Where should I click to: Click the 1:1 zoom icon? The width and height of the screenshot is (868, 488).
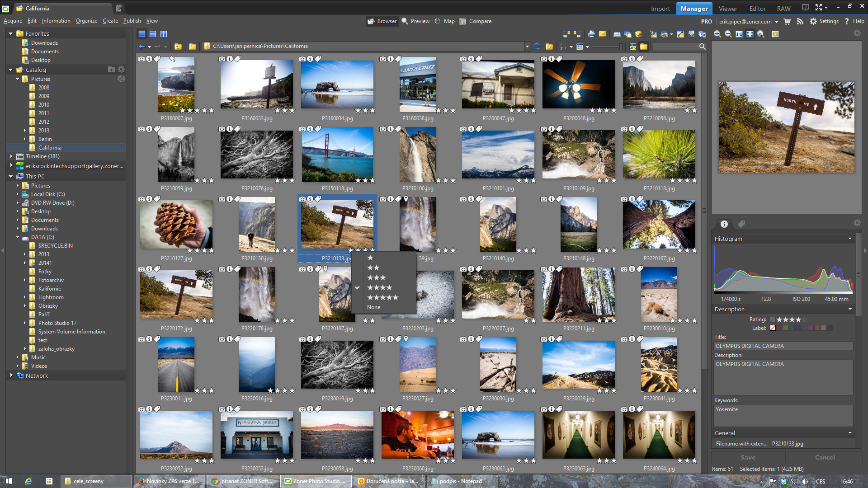pyautogui.click(x=739, y=34)
